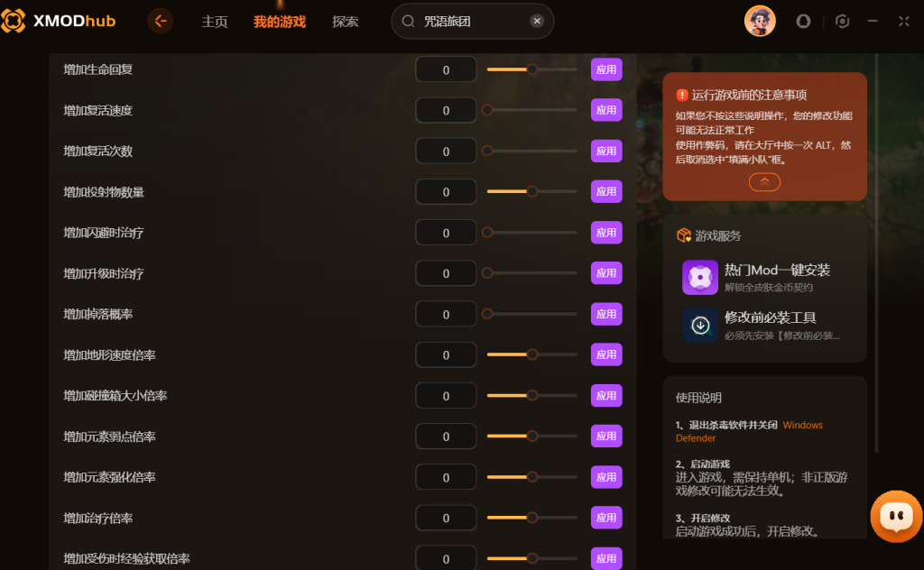Image resolution: width=924 pixels, height=570 pixels.
Task: Click the 增加投射物数量 slider handle
Action: coord(532,191)
